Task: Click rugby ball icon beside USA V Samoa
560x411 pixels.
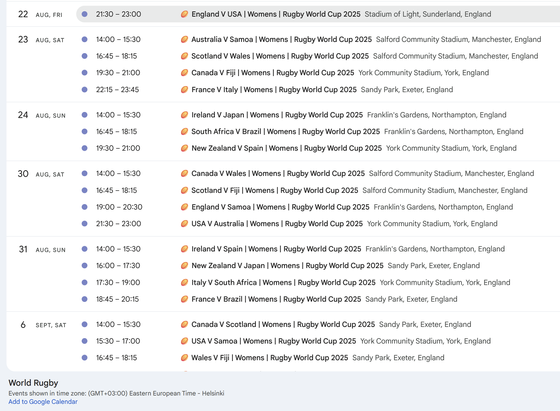Action: pos(184,341)
